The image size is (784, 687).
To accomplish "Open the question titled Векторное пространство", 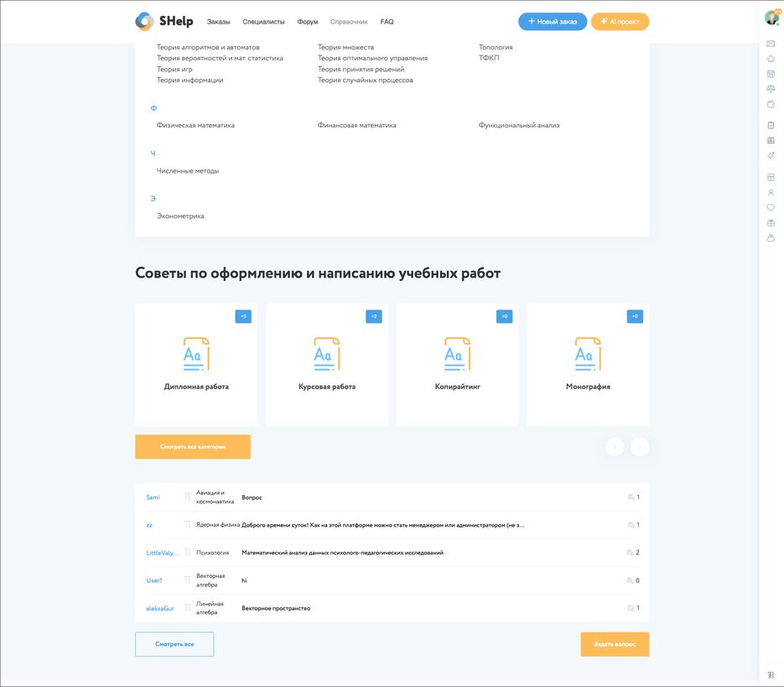I will pos(276,608).
